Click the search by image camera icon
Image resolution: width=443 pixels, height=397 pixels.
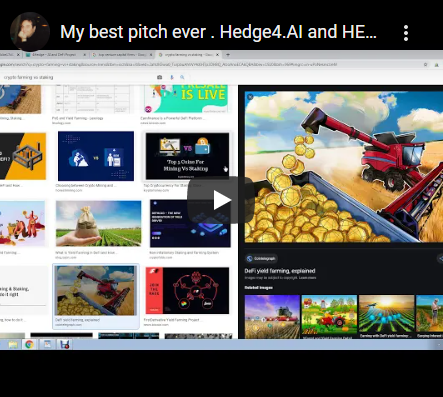coord(160,77)
